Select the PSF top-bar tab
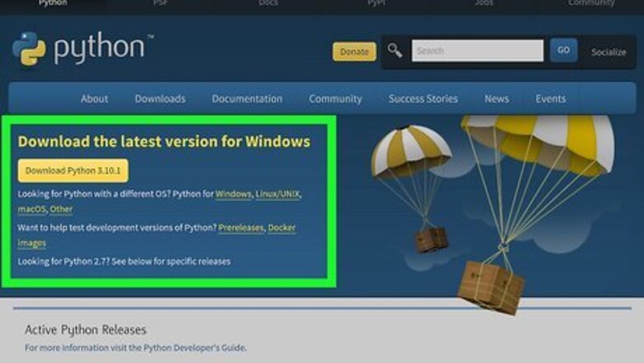This screenshot has height=363, width=644. click(161, 3)
